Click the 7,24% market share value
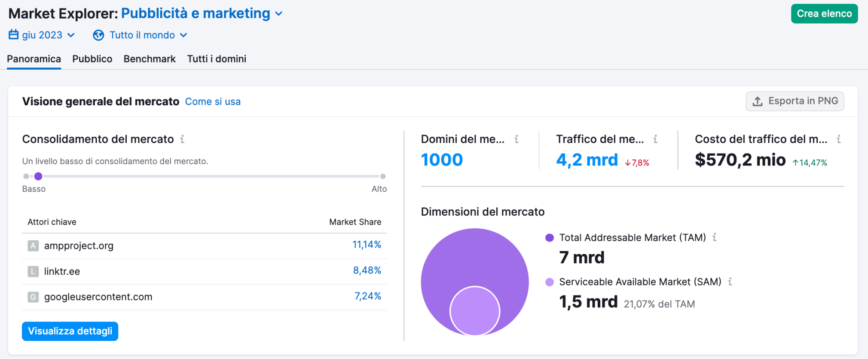The width and height of the screenshot is (868, 359). [368, 296]
